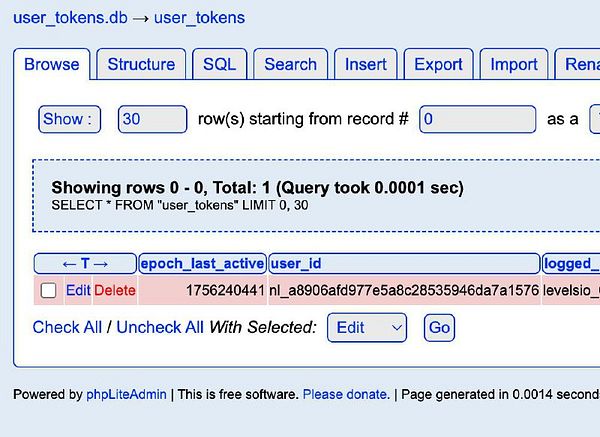This screenshot has height=437, width=600.
Task: Switch to the Browse tab
Action: pyautogui.click(x=52, y=64)
